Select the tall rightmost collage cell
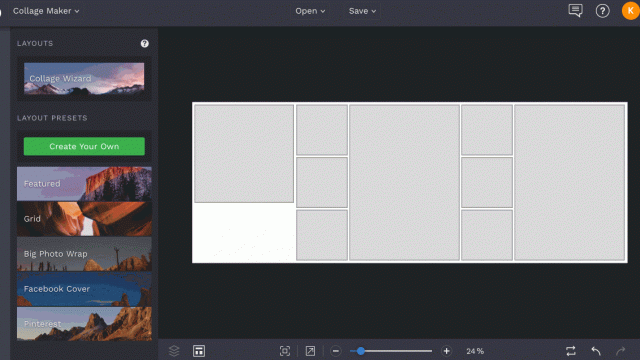Image resolution: width=640 pixels, height=360 pixels. point(569,182)
